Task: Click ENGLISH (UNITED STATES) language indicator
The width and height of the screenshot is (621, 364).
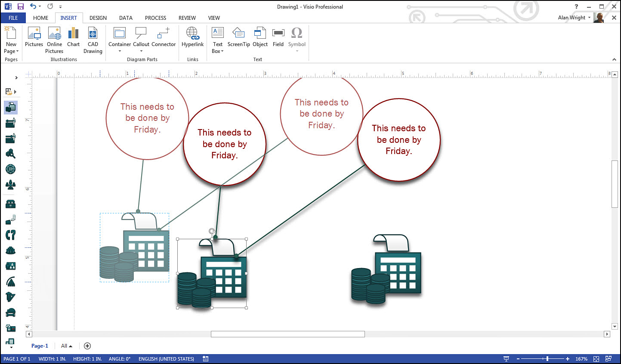Action: [166, 359]
